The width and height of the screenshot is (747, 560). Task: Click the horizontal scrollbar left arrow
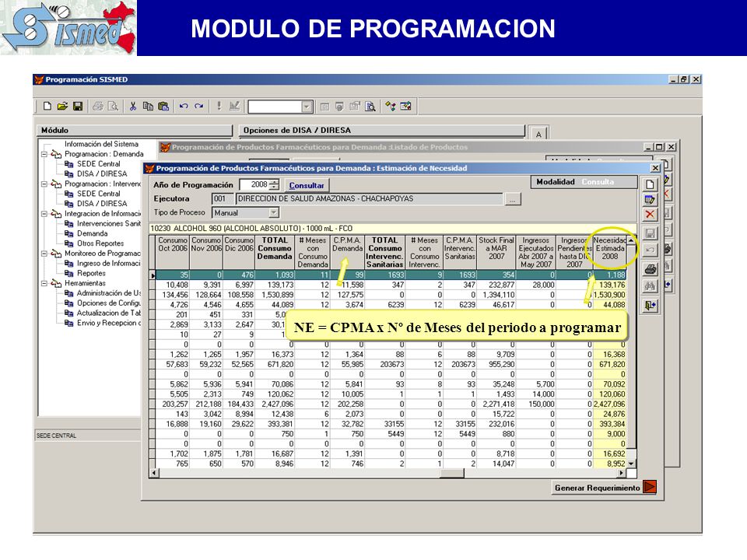(154, 474)
